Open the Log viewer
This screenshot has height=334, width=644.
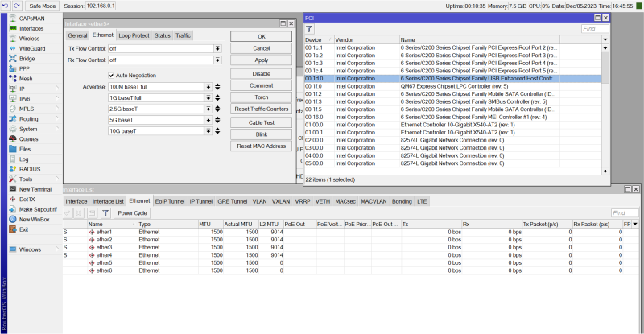point(23,159)
